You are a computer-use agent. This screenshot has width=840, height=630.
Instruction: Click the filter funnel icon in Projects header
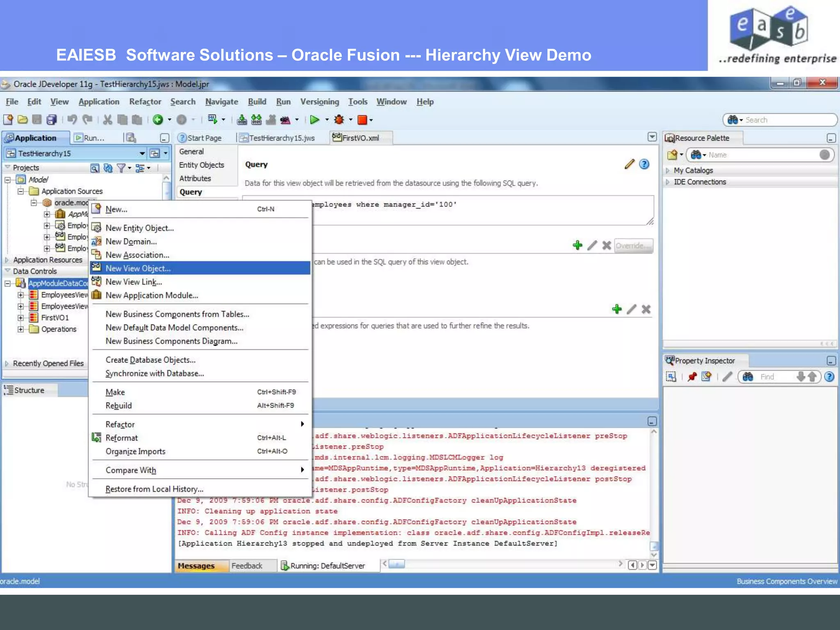click(x=121, y=168)
